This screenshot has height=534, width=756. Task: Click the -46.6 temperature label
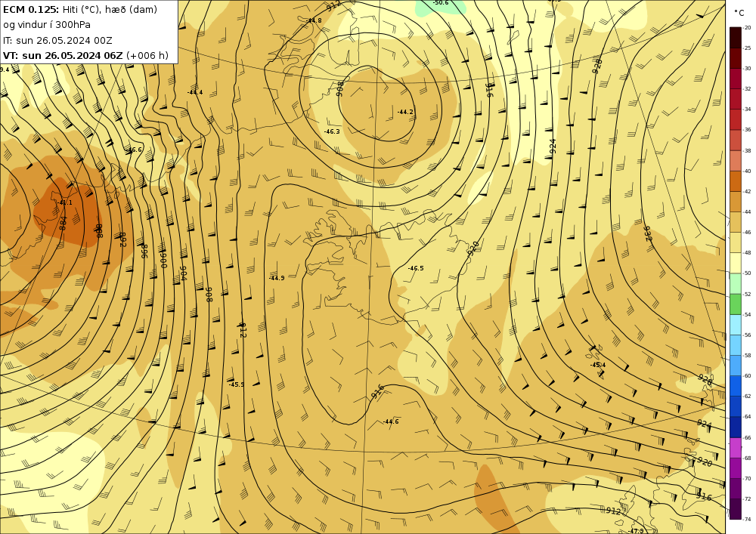point(134,150)
